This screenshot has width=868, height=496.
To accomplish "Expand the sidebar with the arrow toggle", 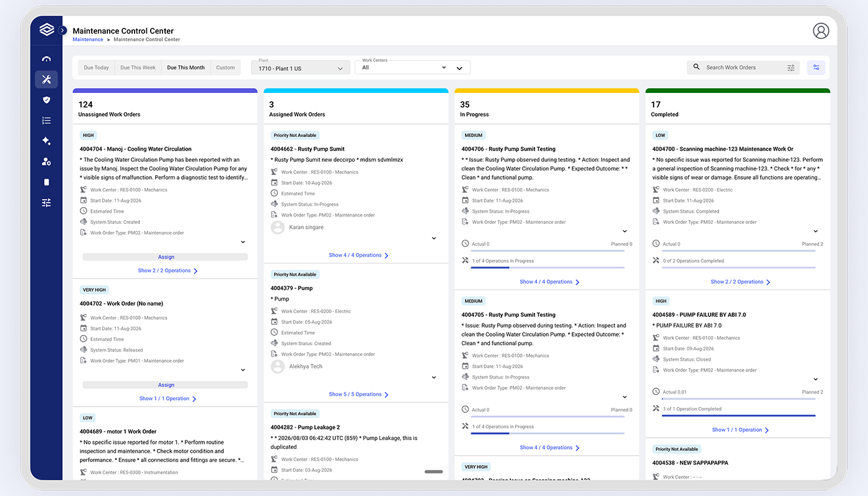I will tap(63, 30).
